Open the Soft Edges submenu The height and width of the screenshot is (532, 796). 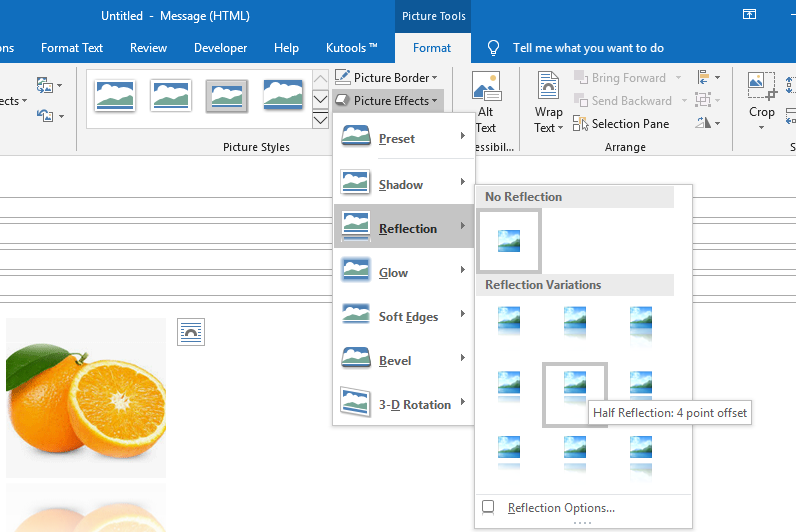coord(404,315)
